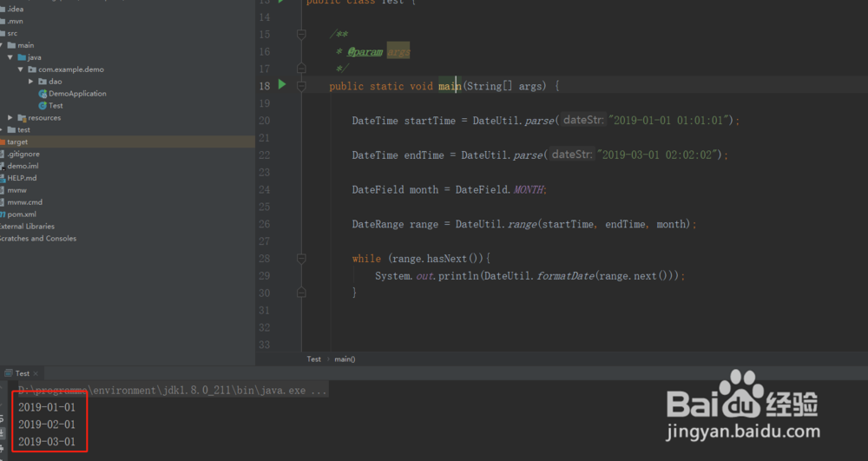Click formatDate call on line 29

[565, 275]
